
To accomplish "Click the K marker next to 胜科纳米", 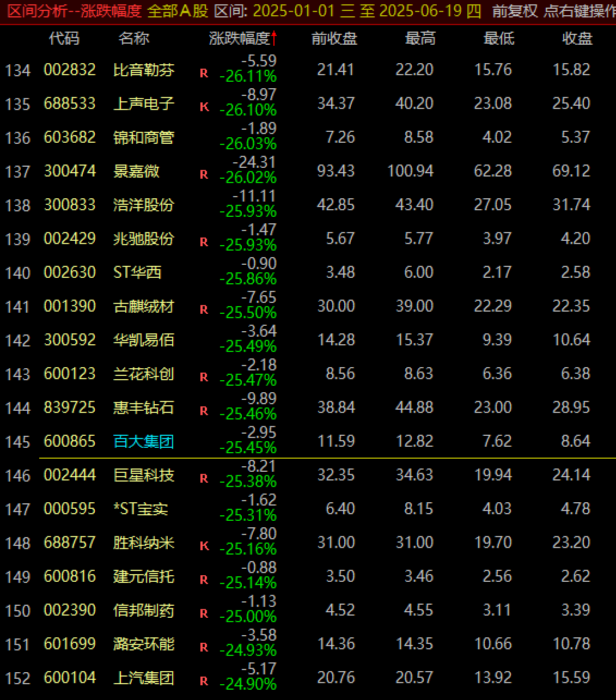I will [x=204, y=546].
